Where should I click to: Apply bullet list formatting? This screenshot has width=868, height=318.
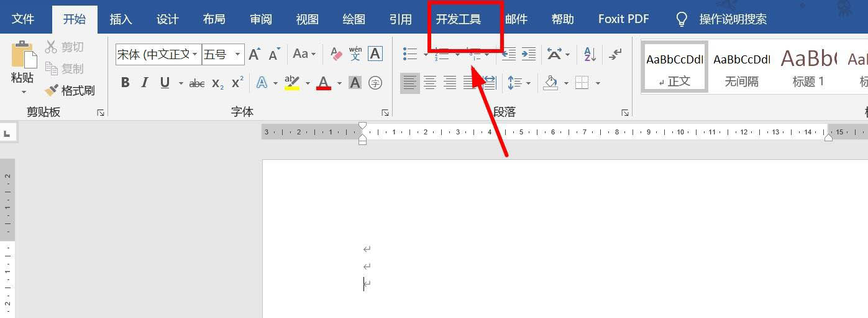point(410,54)
